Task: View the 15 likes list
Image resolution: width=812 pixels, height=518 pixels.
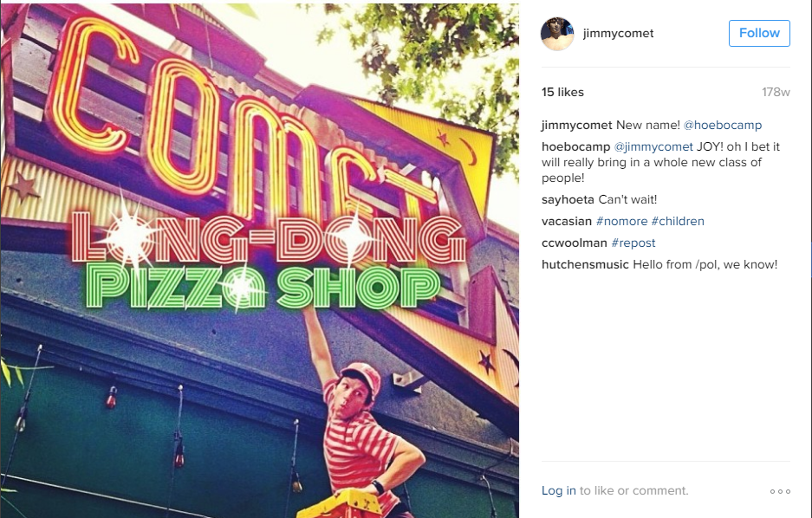Action: [562, 92]
